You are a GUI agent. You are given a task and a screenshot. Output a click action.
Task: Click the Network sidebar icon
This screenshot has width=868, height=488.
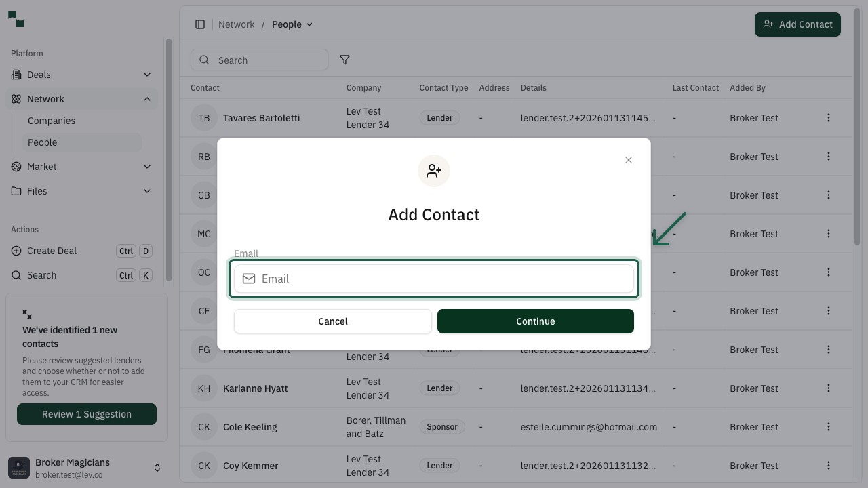point(16,99)
